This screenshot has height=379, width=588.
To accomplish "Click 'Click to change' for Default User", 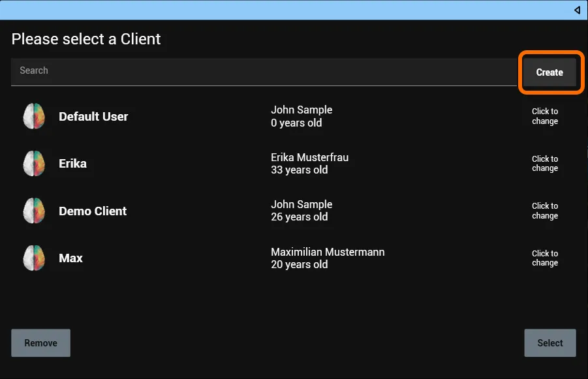I will [x=545, y=116].
